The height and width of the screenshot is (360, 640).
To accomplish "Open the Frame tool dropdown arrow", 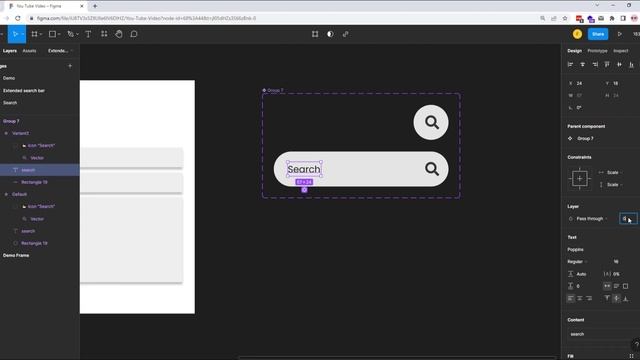I will click(x=41, y=34).
